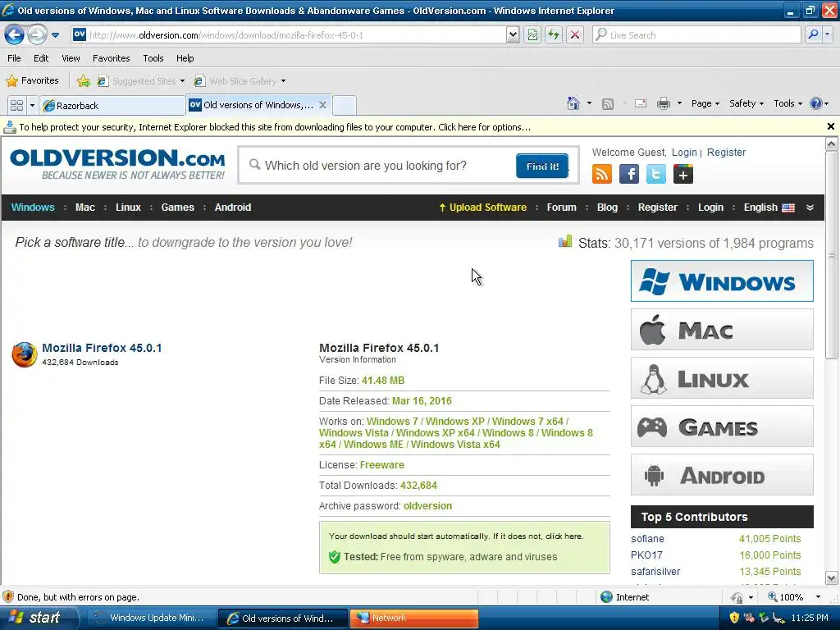
Task: Refresh the page with the green arrows
Action: [554, 35]
